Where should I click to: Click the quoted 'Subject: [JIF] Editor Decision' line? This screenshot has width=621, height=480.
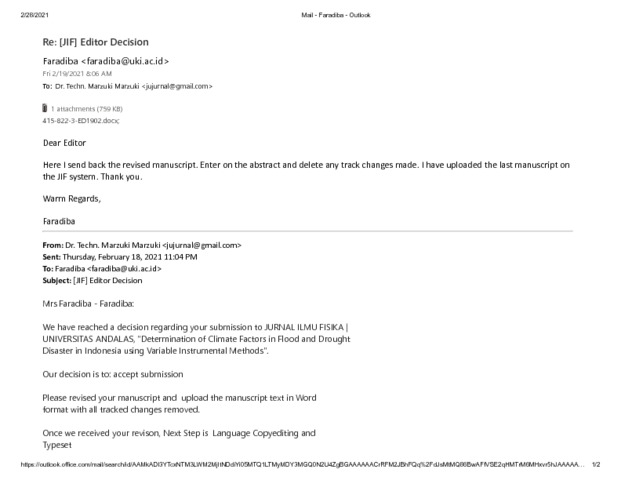92,280
